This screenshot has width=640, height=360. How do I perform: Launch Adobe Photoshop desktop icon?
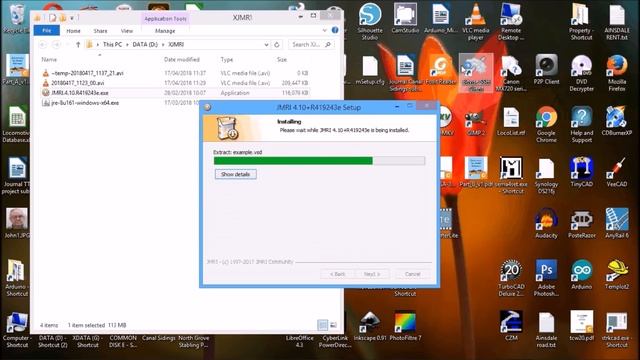(546, 278)
